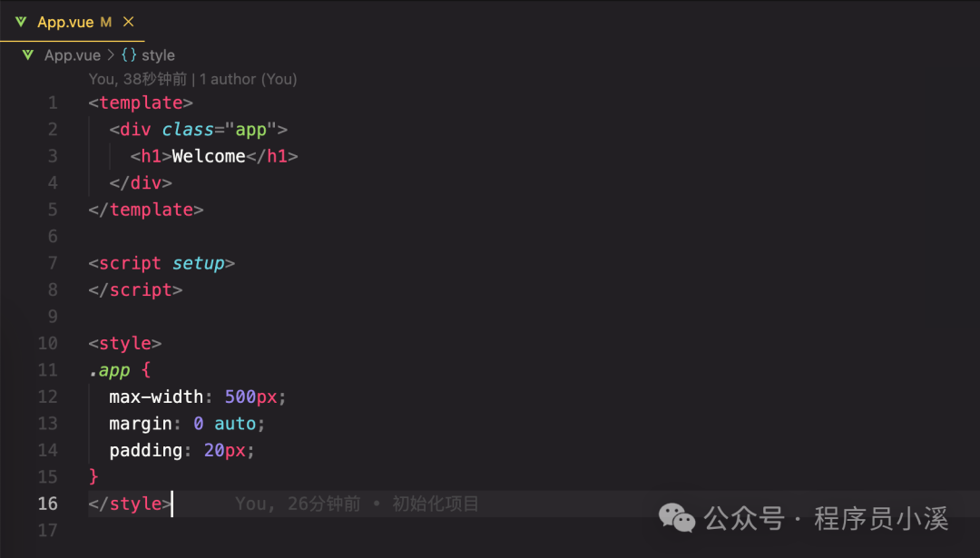Image resolution: width=980 pixels, height=558 pixels.
Task: Click line number 11 in the gutter
Action: click(48, 370)
